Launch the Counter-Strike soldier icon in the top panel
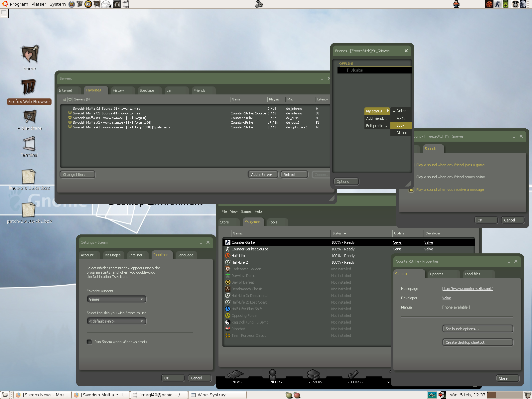 point(498,4)
